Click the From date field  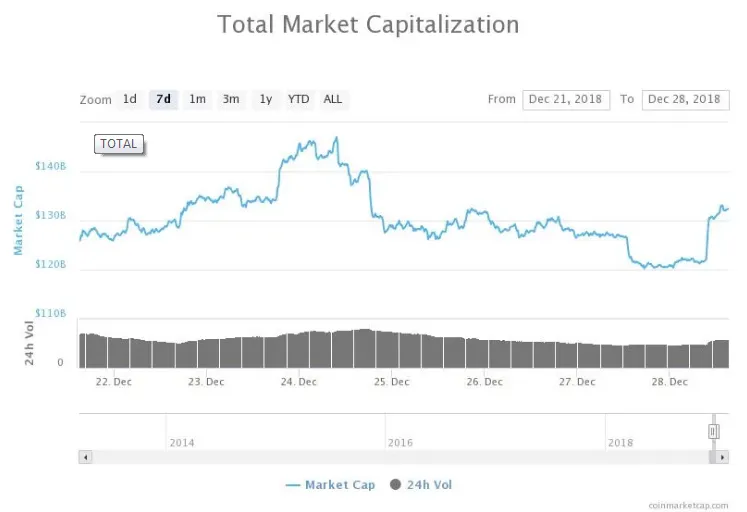566,100
